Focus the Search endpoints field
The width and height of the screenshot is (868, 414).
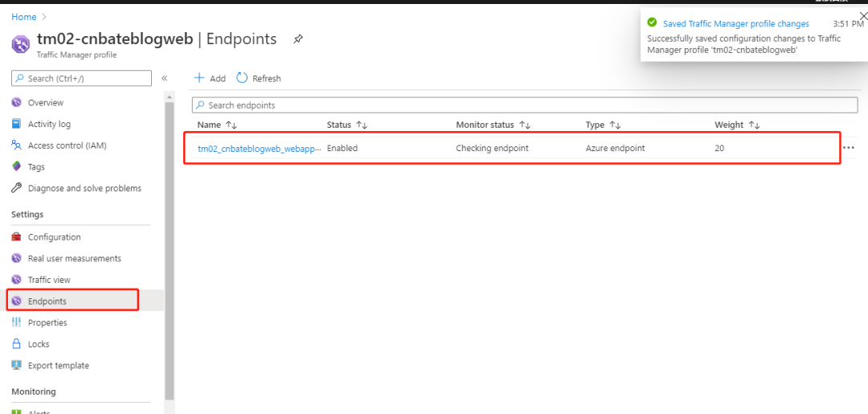coord(525,105)
